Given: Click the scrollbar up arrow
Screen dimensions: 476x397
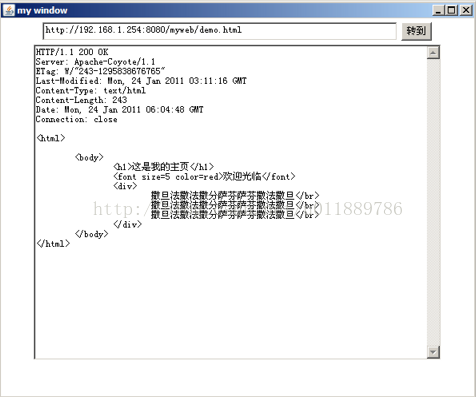Looking at the screenshot, I should pos(433,53).
